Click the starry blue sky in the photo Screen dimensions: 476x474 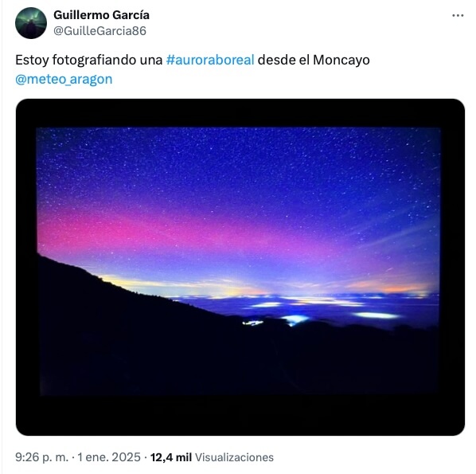click(x=236, y=161)
